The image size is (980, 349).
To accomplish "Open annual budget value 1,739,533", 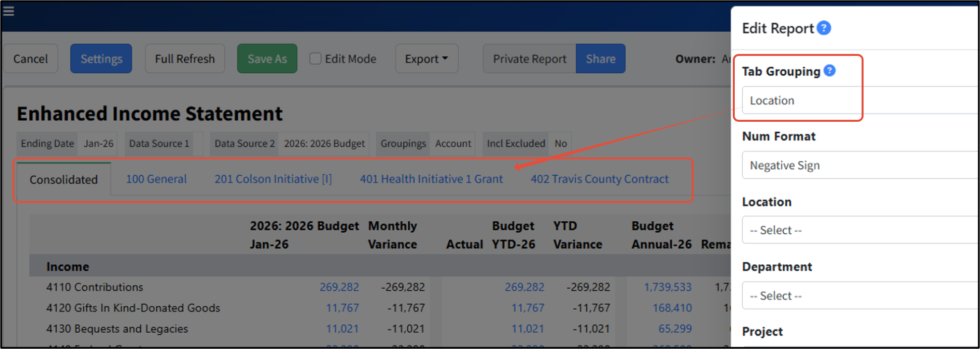I will [x=668, y=287].
